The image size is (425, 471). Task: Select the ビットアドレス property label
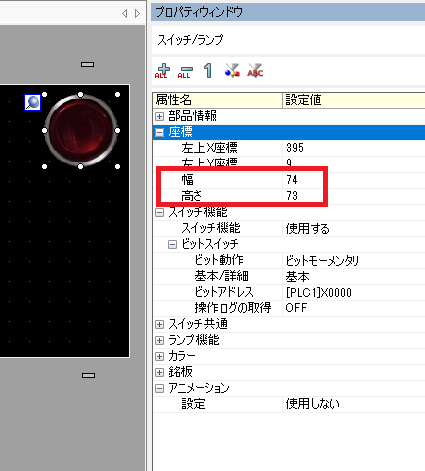click(x=224, y=292)
